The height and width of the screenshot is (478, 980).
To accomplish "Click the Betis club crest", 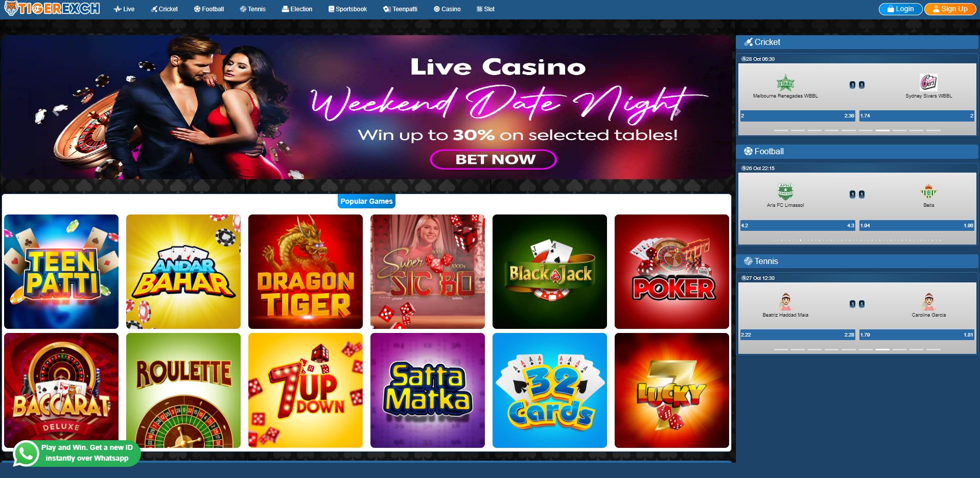I will point(928,192).
